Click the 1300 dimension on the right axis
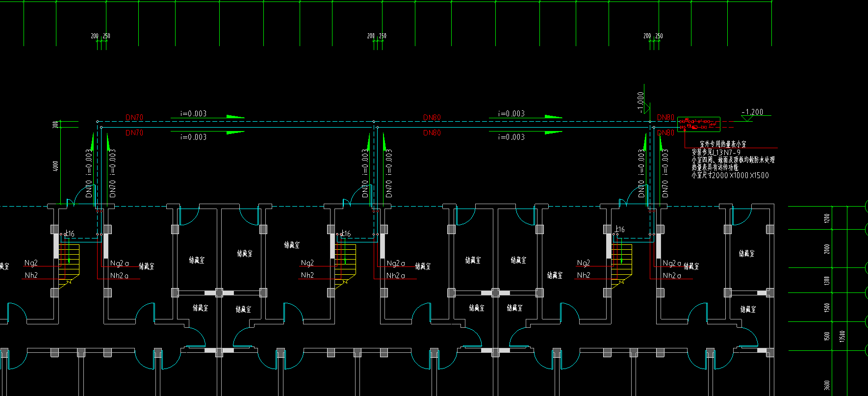The width and height of the screenshot is (868, 396). [827, 281]
